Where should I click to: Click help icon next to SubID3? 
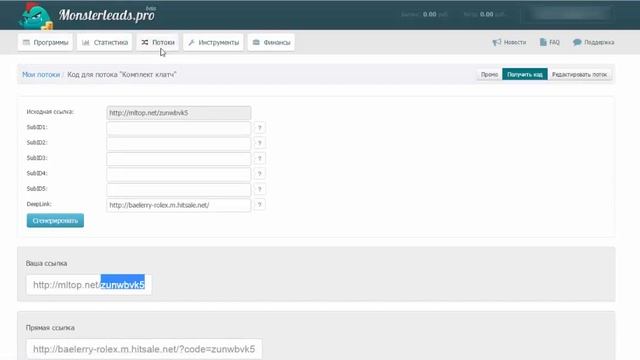259,158
